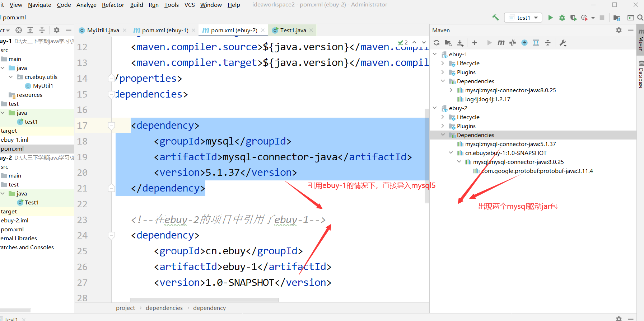Open Maven Settings wrench icon
Viewport: 644px width, 321px height.
point(563,43)
